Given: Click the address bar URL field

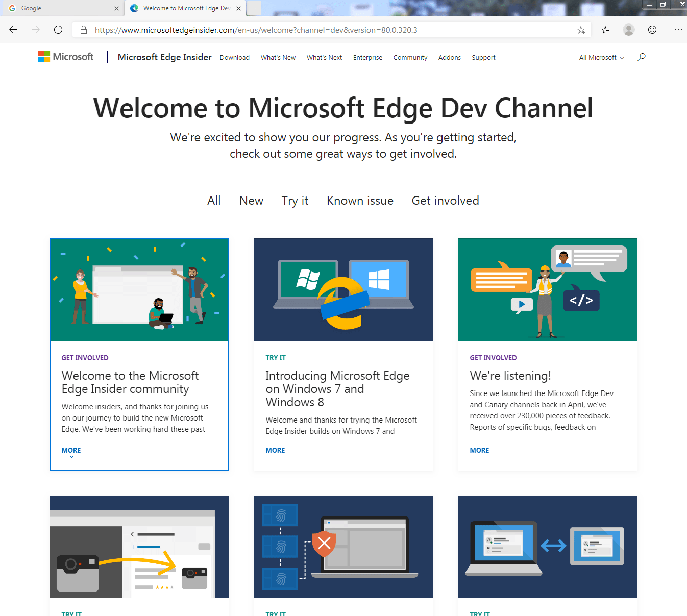Looking at the screenshot, I should 332,30.
